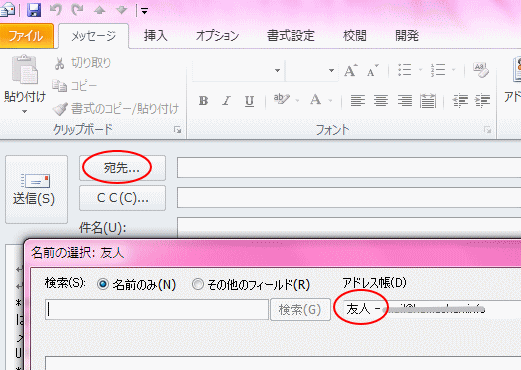Expand the 貼り付け dropdown arrow

pyautogui.click(x=24, y=111)
